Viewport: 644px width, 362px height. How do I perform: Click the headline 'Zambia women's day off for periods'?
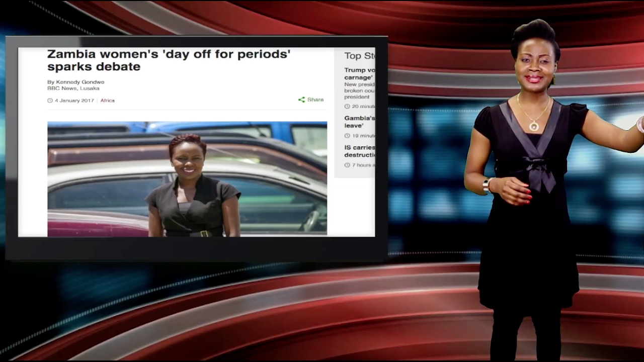click(x=169, y=60)
